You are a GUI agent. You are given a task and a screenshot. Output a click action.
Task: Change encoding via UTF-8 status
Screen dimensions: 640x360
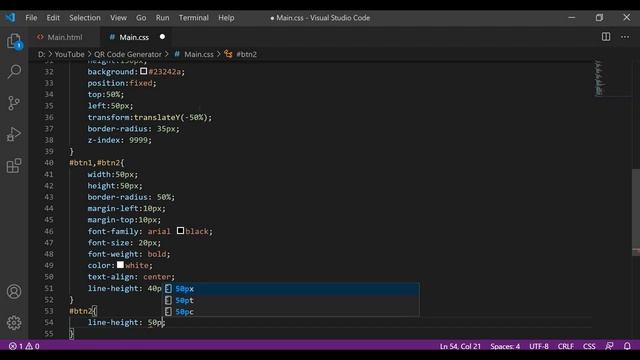click(539, 346)
